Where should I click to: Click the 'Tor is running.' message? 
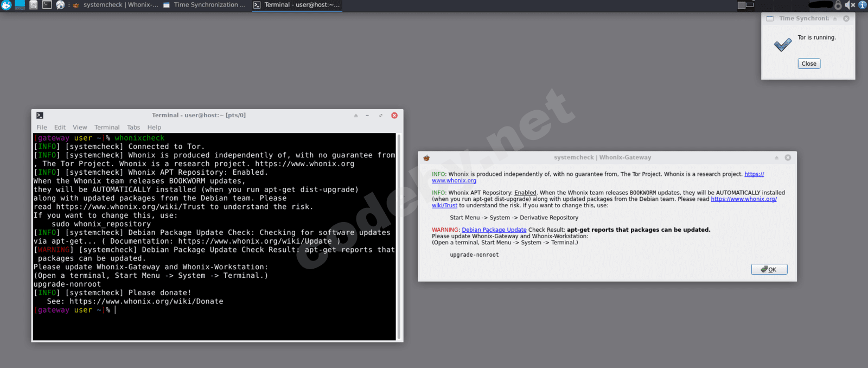(816, 37)
